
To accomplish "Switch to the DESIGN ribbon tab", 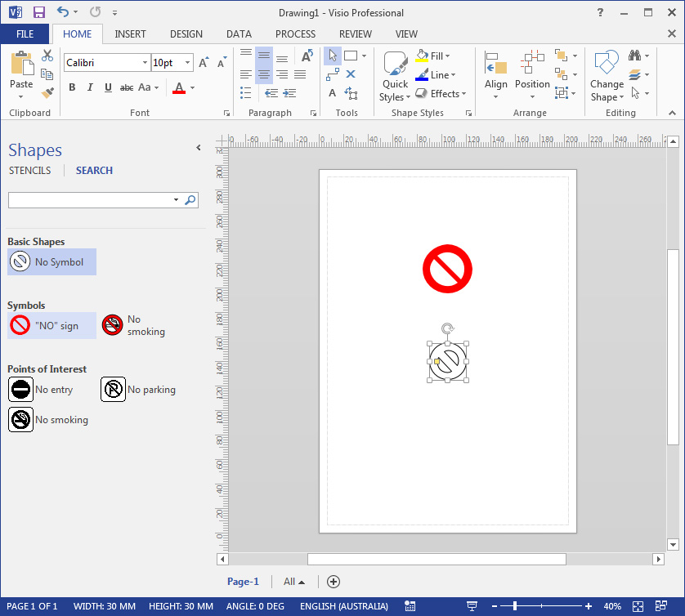I will point(186,34).
